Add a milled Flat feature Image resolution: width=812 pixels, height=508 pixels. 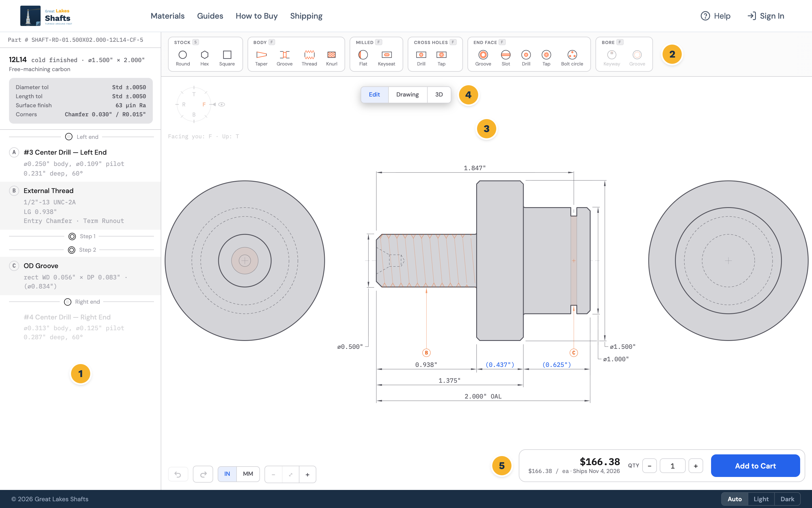pyautogui.click(x=363, y=58)
